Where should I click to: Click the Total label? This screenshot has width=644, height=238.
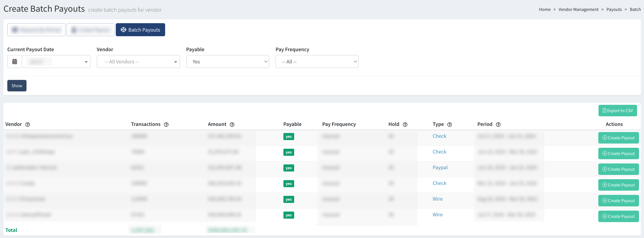[11, 230]
